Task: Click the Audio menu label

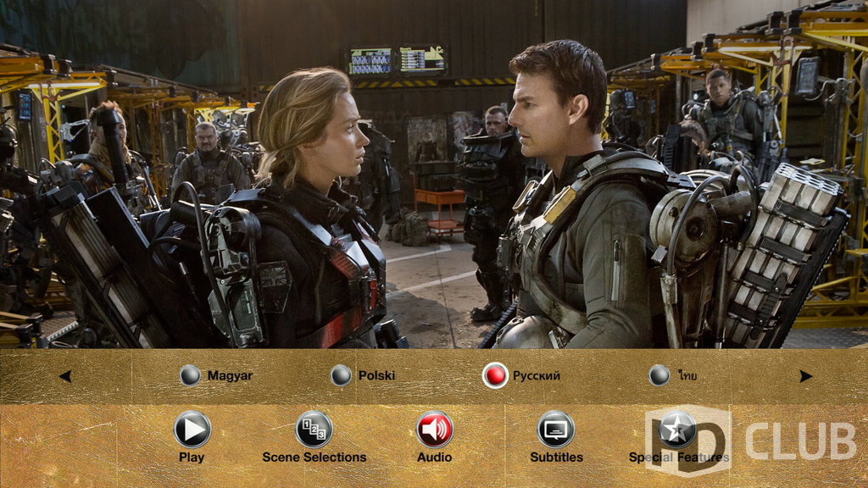Action: click(x=435, y=457)
